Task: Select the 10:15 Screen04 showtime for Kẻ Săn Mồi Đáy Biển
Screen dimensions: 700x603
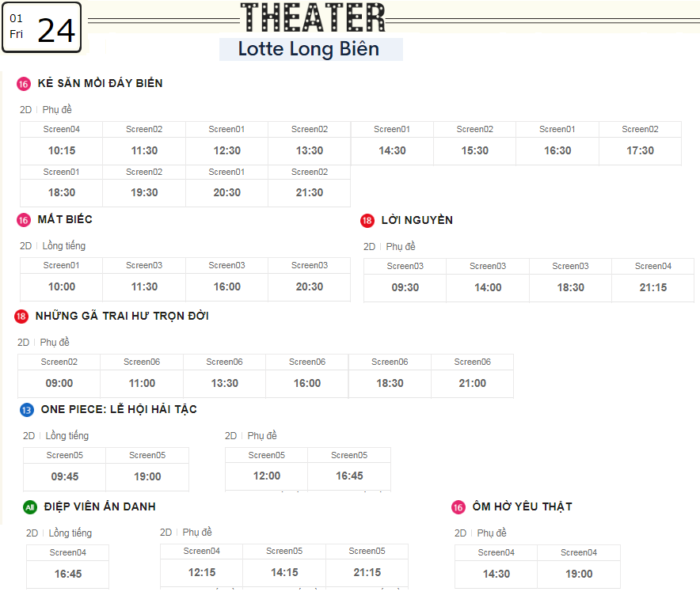Action: tap(62, 143)
